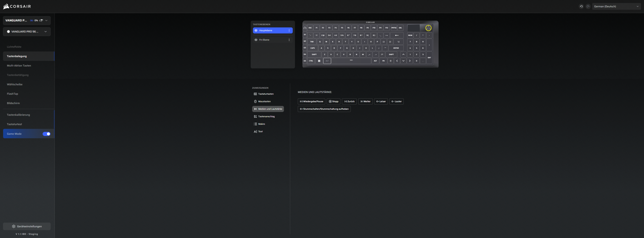Select the Tastaturtasten assignment category
Screen dimensions: 644x238
click(266, 94)
